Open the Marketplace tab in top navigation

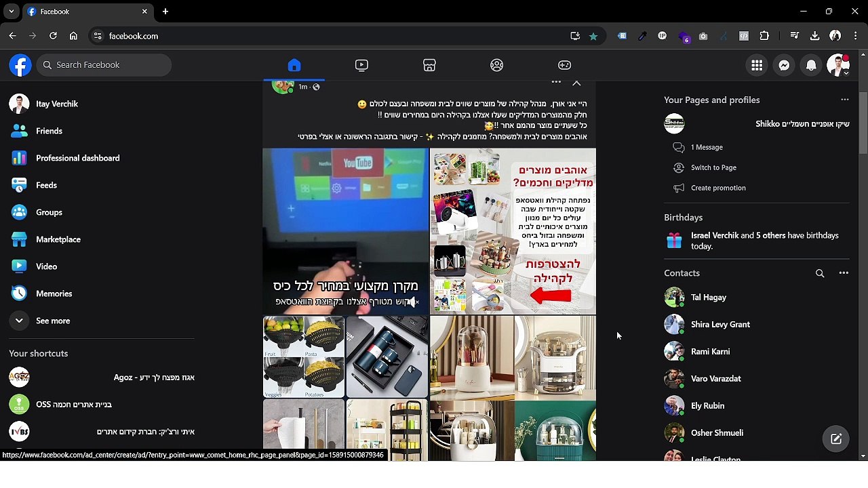tap(429, 65)
